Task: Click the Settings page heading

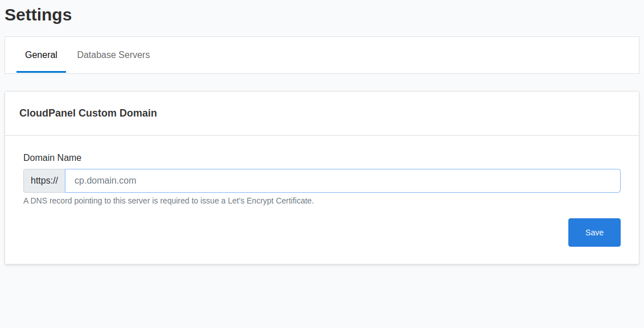Action: pyautogui.click(x=38, y=15)
